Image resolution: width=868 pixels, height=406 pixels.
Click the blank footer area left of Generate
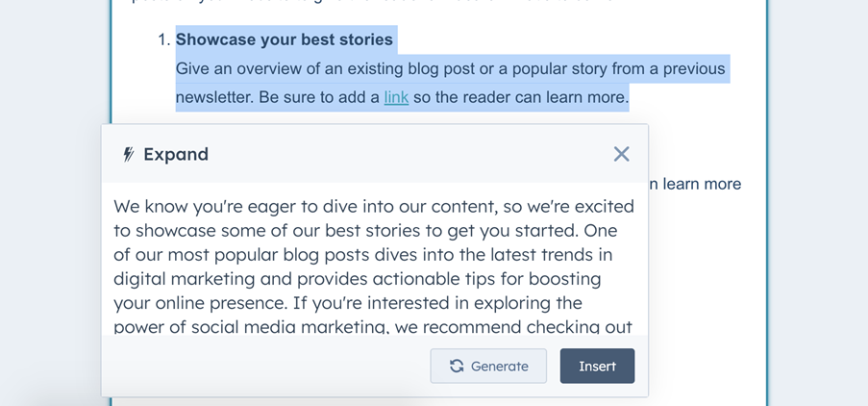265,367
